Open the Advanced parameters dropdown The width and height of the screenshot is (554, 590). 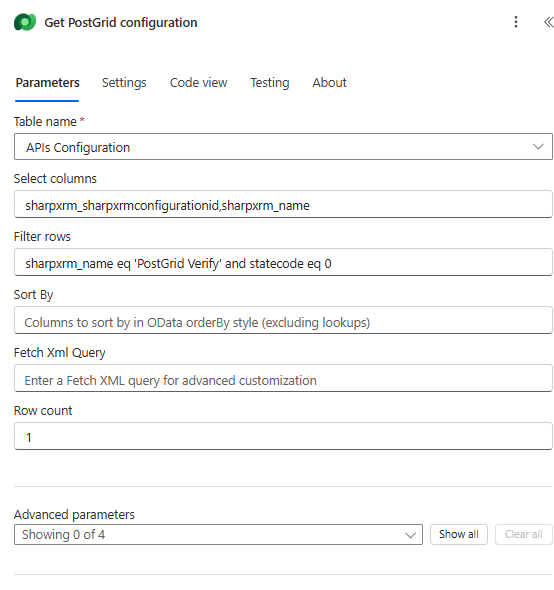(218, 534)
